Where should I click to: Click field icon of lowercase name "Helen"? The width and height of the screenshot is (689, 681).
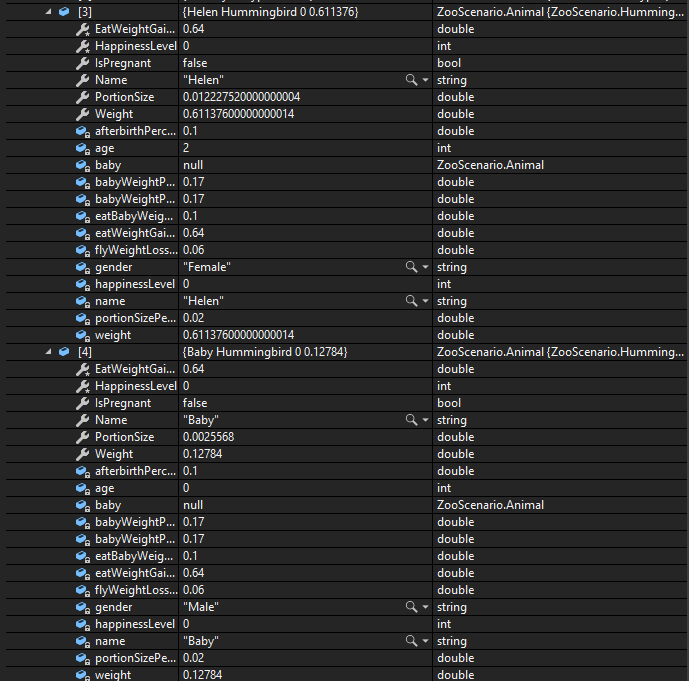pos(83,301)
